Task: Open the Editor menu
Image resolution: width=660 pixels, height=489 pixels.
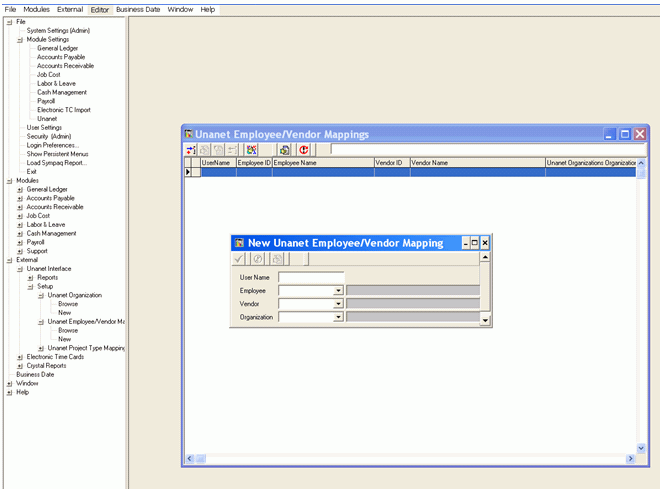Action: tap(100, 10)
